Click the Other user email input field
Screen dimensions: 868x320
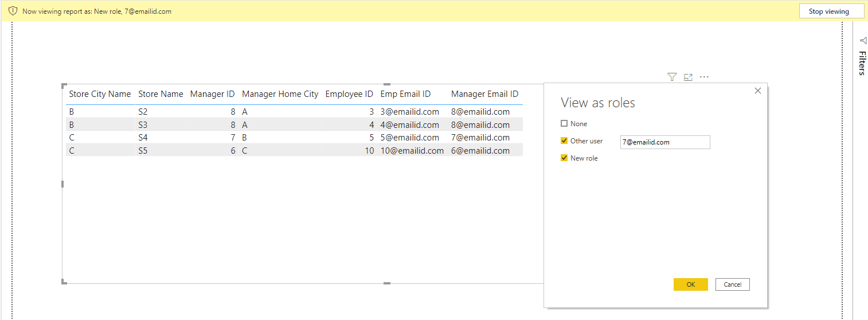coord(665,142)
